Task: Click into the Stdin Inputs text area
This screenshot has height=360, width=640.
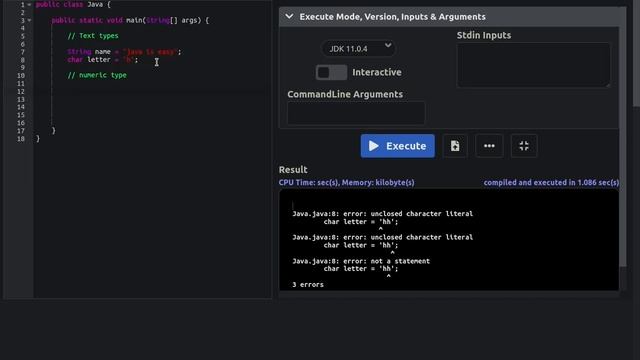Action: click(x=533, y=65)
